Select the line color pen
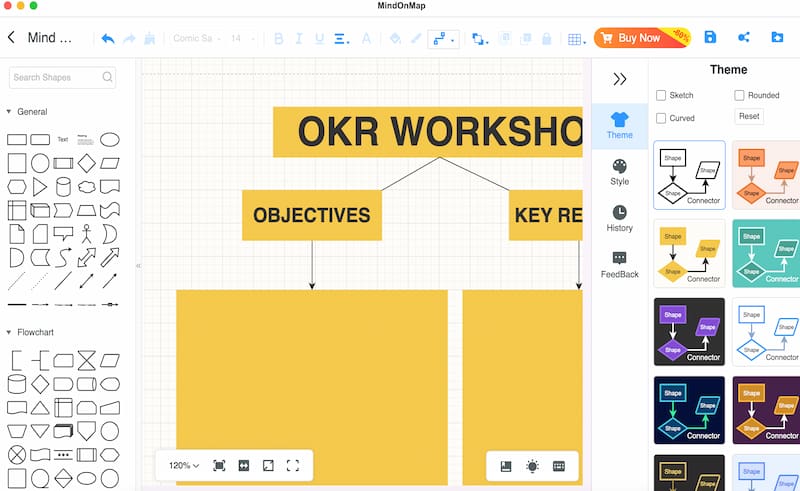Screen dimensions: 800x491 [416, 38]
